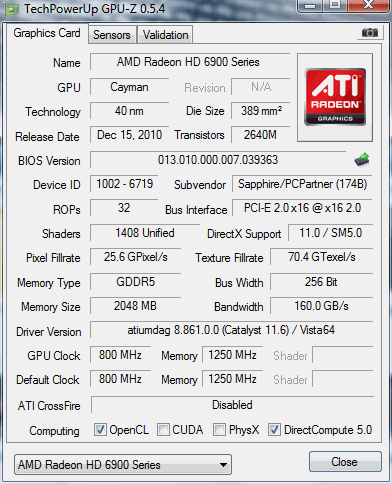Click the BIOS save chip icon
Viewport: 392px width, 484px height.
pos(362,160)
